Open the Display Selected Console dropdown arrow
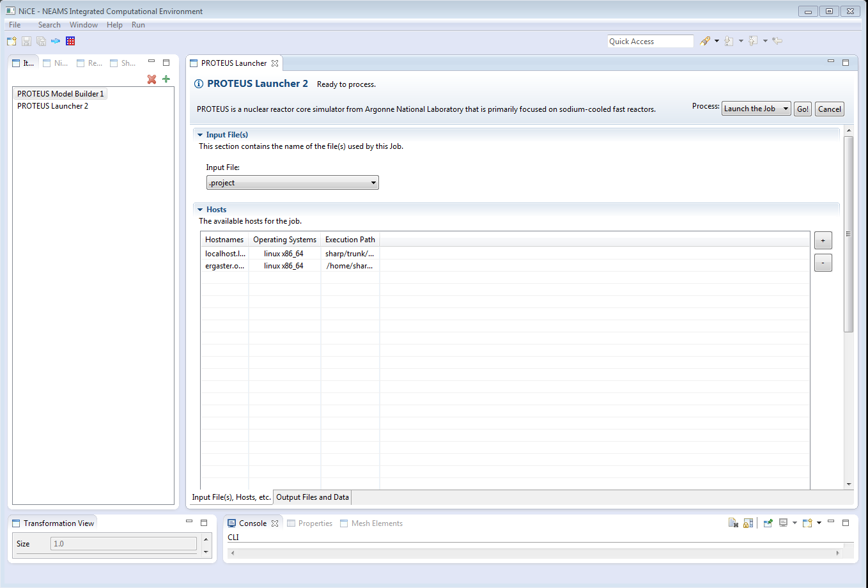Screen dimensions: 868x588 coord(794,523)
